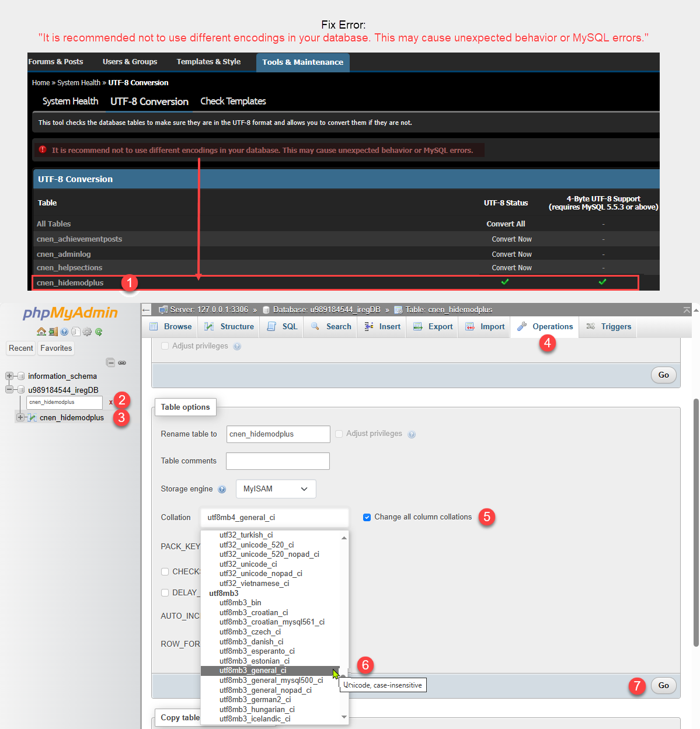Toggle the DELAY_KEY_WRITE checkbox
The width and height of the screenshot is (700, 729).
pyautogui.click(x=165, y=592)
